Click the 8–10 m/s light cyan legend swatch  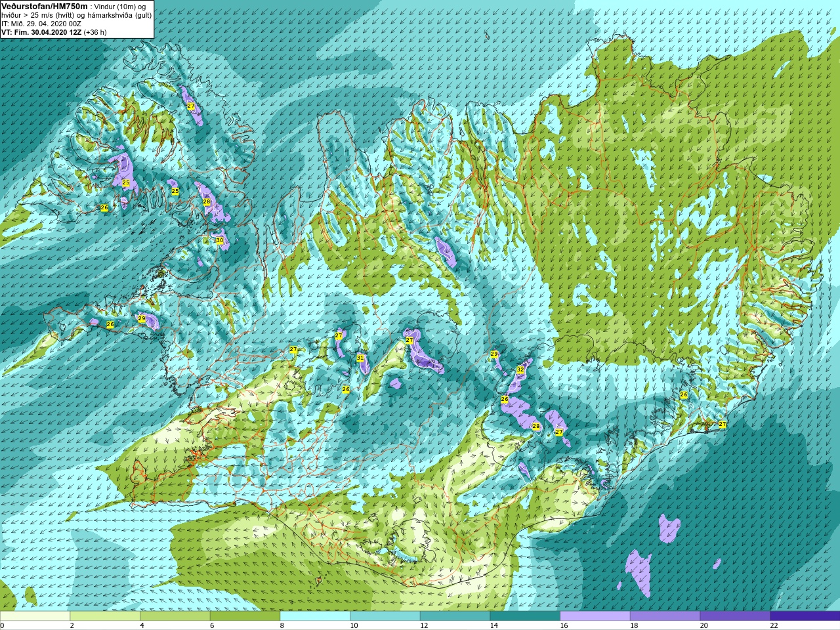[x=315, y=616]
